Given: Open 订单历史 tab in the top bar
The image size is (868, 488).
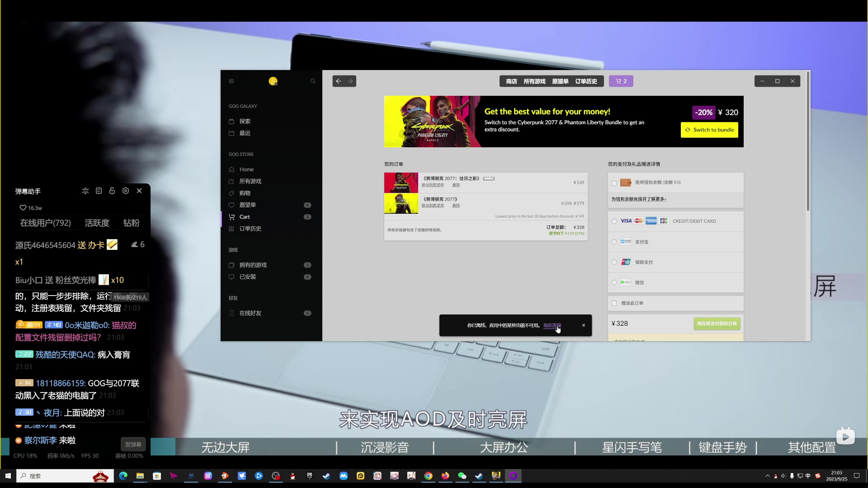Looking at the screenshot, I should pos(586,81).
